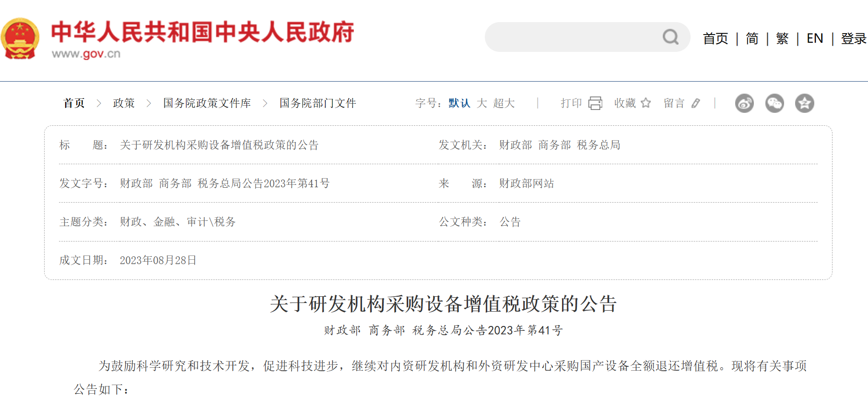Select document number 公告2023年第41号 in table
868x399 pixels.
(x=286, y=183)
